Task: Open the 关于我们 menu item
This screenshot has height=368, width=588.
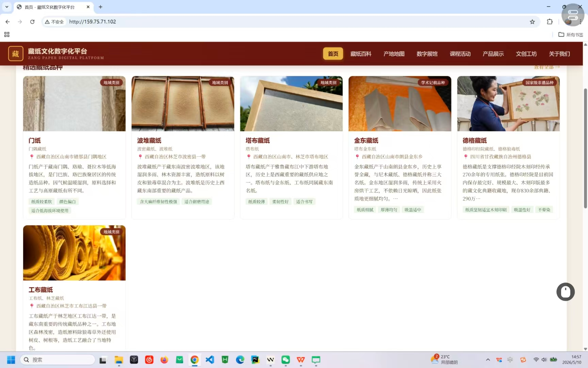Action: 559,54
